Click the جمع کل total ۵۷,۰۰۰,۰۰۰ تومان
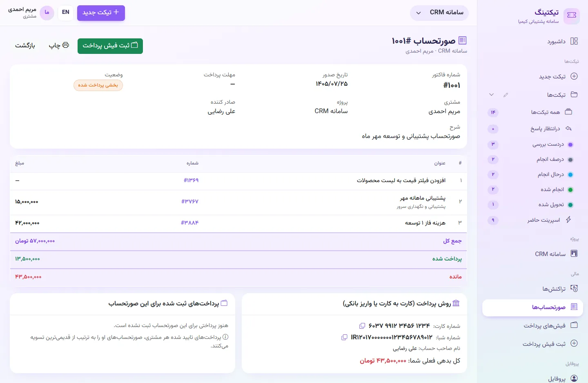 tap(35, 241)
